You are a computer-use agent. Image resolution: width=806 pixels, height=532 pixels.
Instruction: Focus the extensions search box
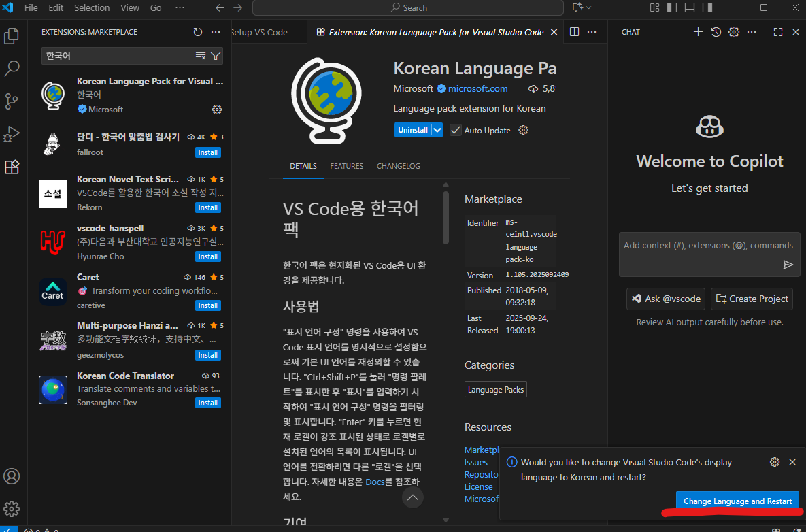(118, 56)
